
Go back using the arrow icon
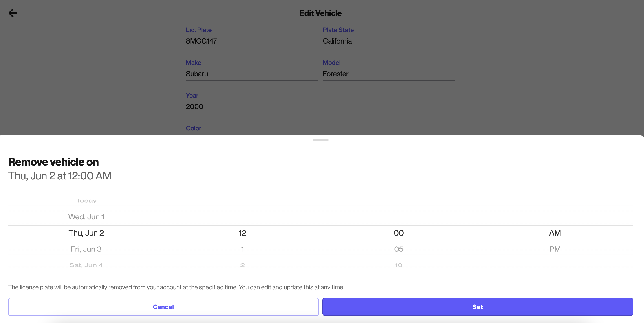[x=13, y=13]
